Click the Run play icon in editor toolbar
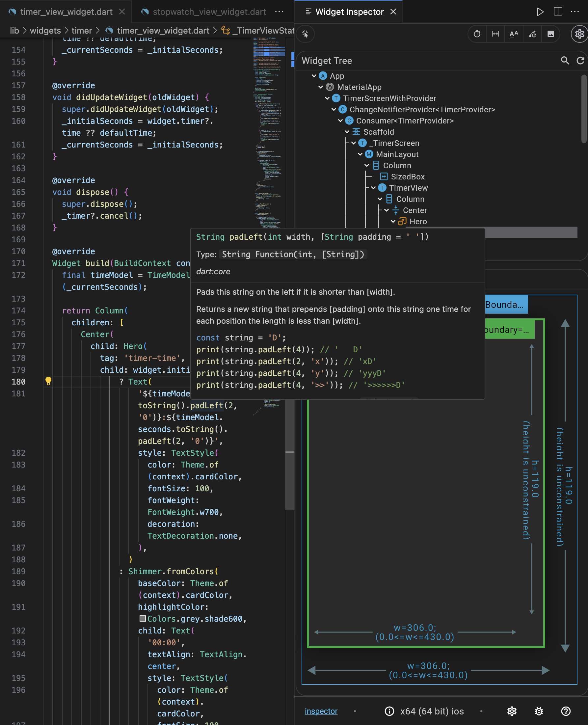The image size is (588, 725). point(540,12)
